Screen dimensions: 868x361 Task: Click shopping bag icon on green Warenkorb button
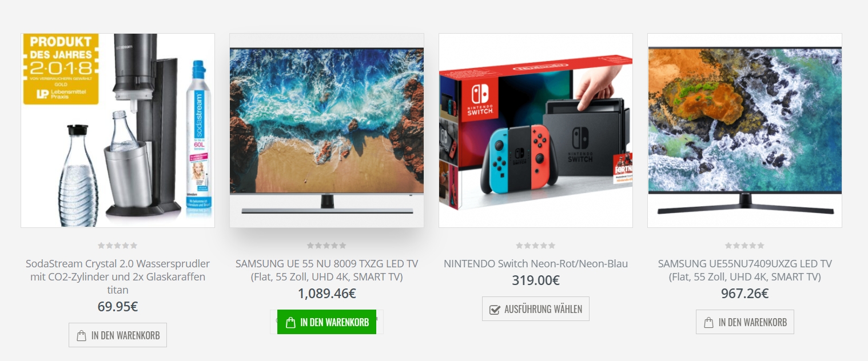coord(290,322)
